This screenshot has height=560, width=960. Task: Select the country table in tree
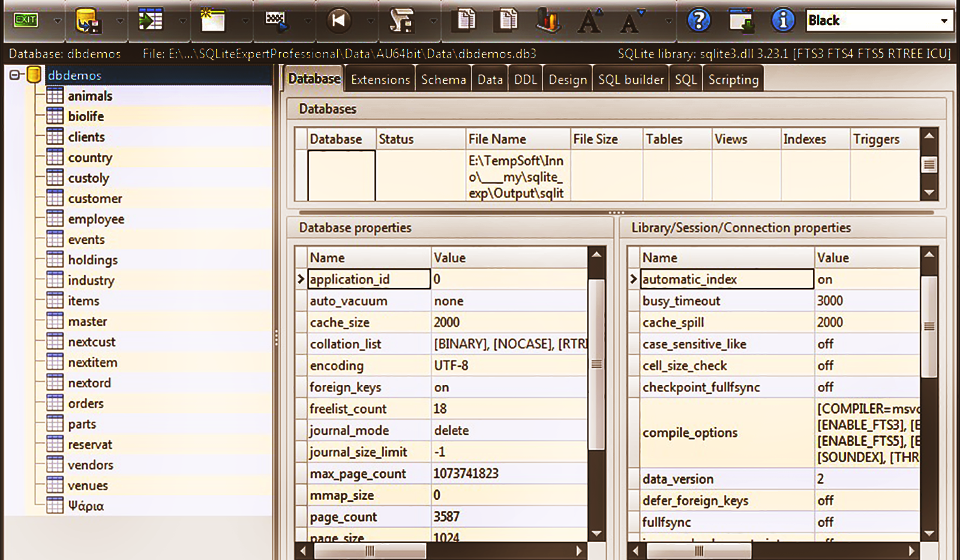(x=90, y=157)
